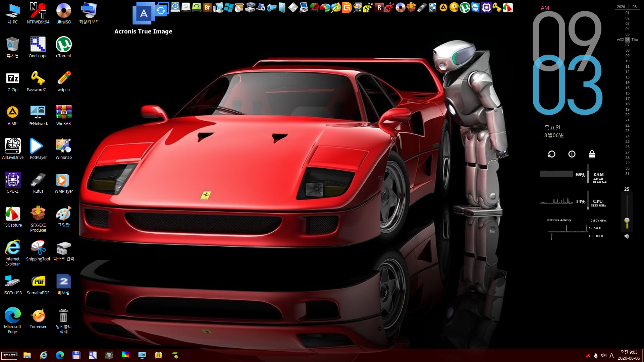Open the orange G icon in top dock
This screenshot has width=644, height=362.
click(x=347, y=7)
